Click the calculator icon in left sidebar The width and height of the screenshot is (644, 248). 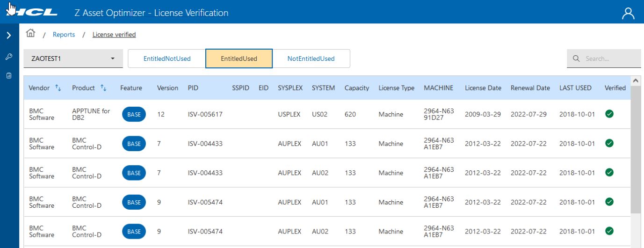click(9, 75)
